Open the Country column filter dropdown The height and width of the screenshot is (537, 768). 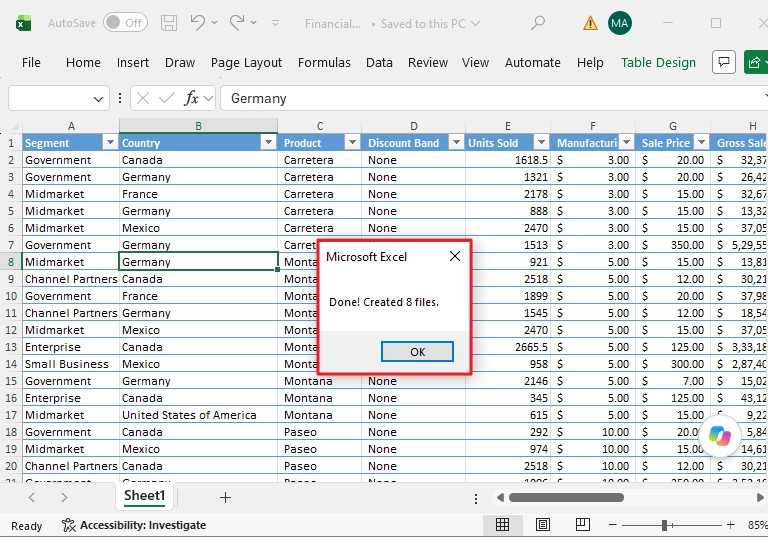coord(268,143)
